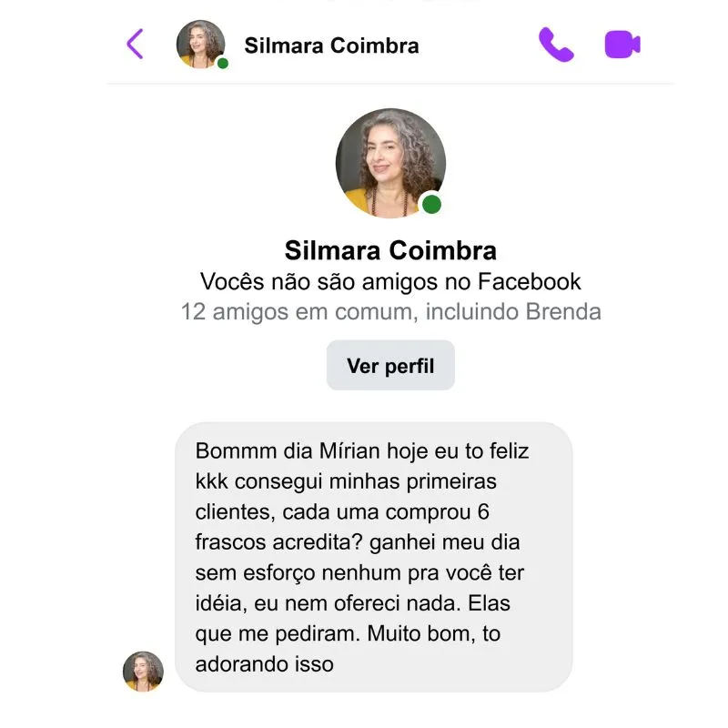Screen dimensions: 728x728
Task: Open the large centered profile photo
Action: click(x=390, y=163)
